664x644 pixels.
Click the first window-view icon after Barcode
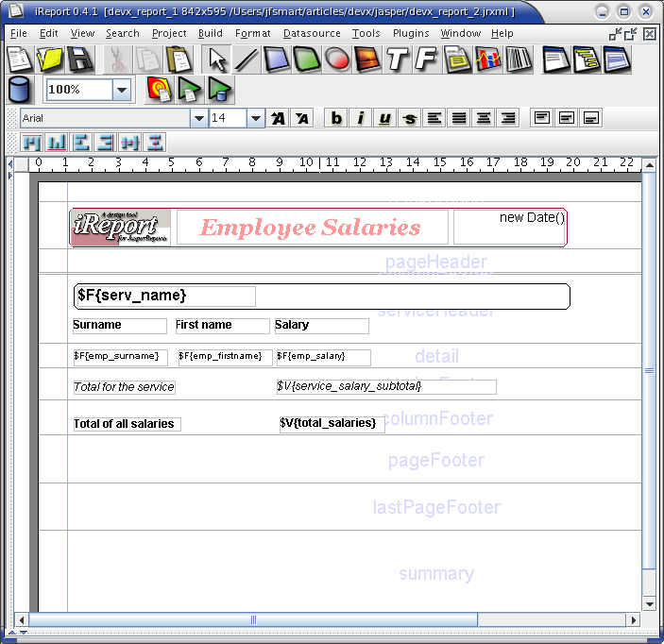coord(555,59)
